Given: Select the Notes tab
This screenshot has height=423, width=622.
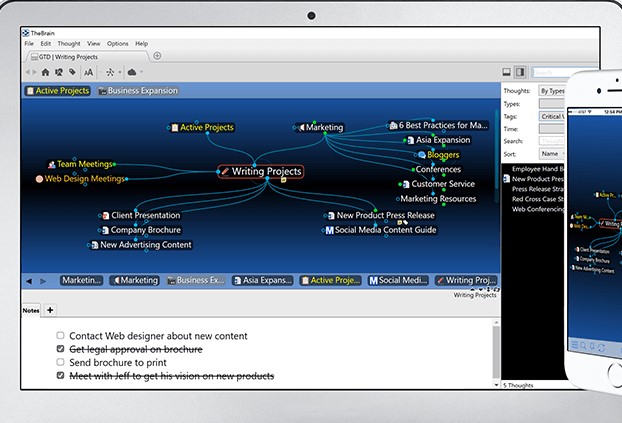Looking at the screenshot, I should (x=31, y=310).
